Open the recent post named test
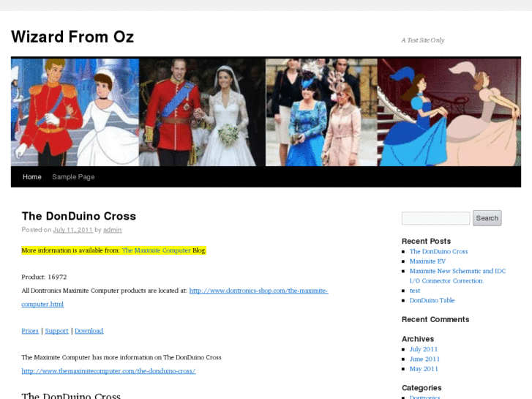The width and height of the screenshot is (532, 399). click(x=415, y=291)
